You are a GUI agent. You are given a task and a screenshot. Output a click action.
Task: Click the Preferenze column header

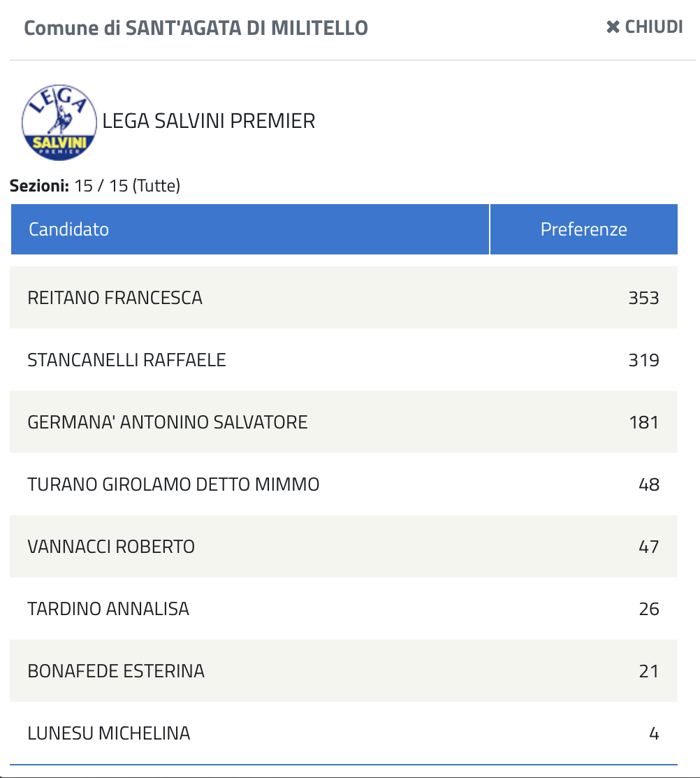583,229
